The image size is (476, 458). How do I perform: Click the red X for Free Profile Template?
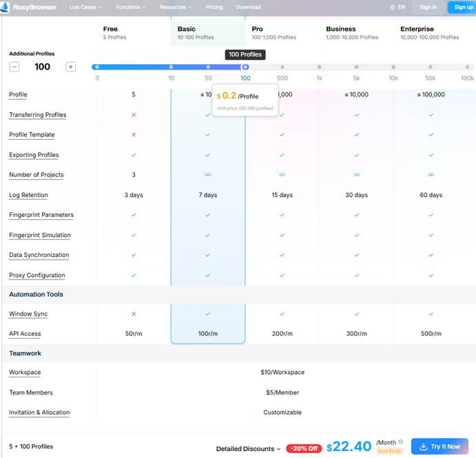click(x=134, y=134)
